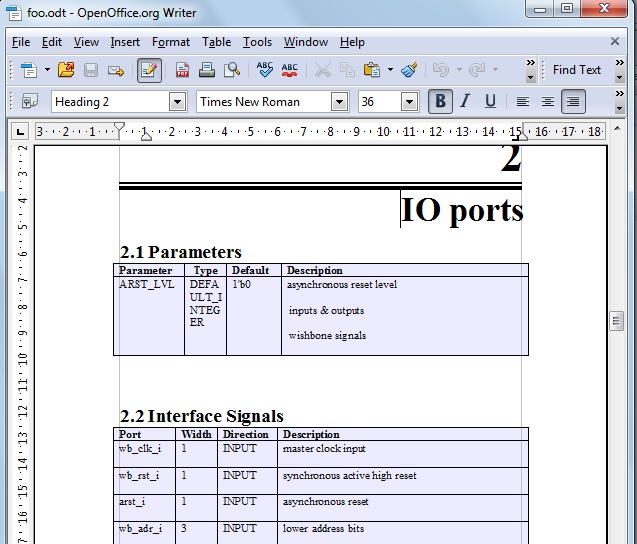Click the Format Paintbrush icon
The height and width of the screenshot is (544, 637).
(x=409, y=70)
